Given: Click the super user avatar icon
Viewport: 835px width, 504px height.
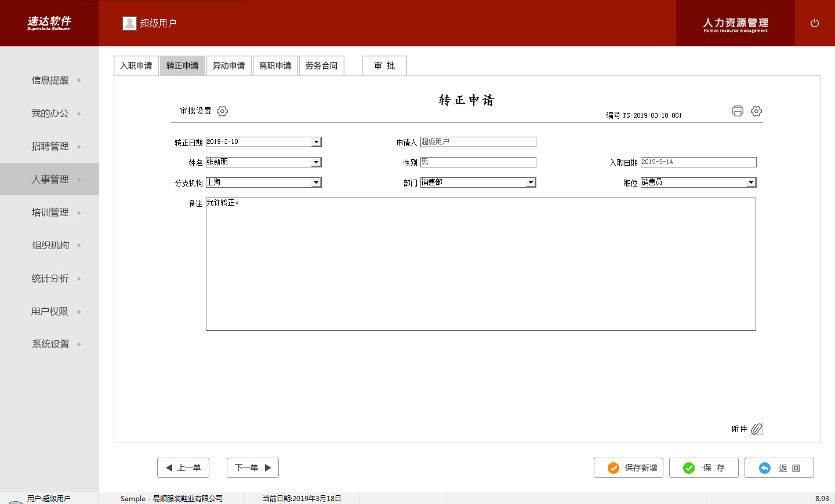Looking at the screenshot, I should [x=129, y=23].
